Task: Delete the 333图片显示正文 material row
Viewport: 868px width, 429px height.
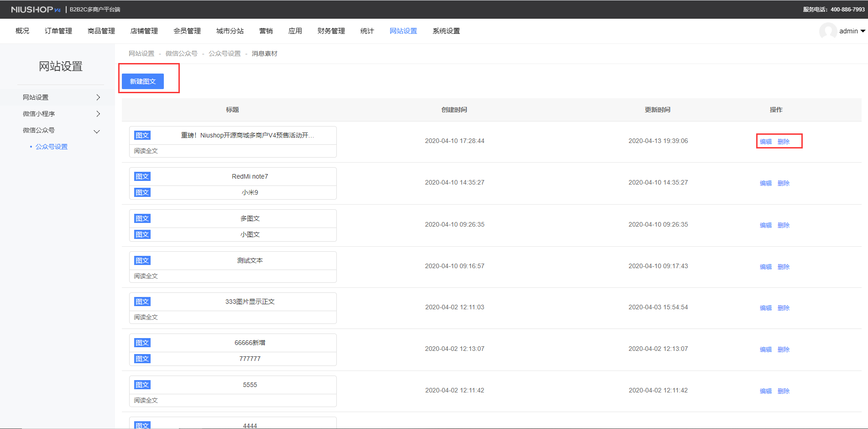Action: pos(784,308)
